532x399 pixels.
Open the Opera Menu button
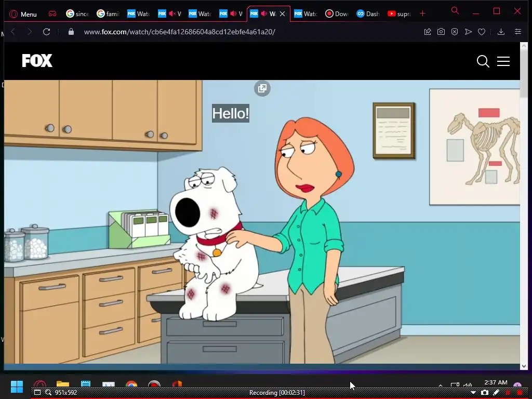pos(23,14)
